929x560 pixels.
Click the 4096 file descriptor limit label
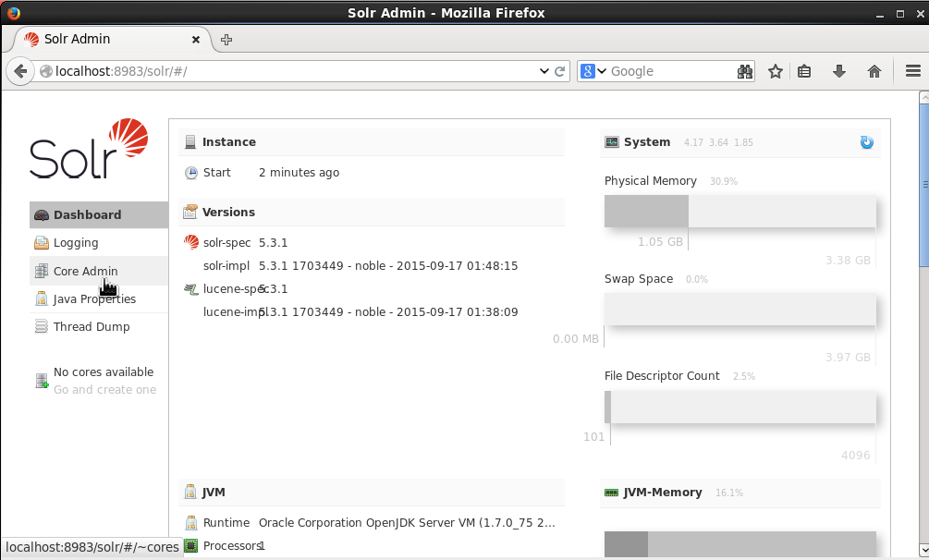856,455
